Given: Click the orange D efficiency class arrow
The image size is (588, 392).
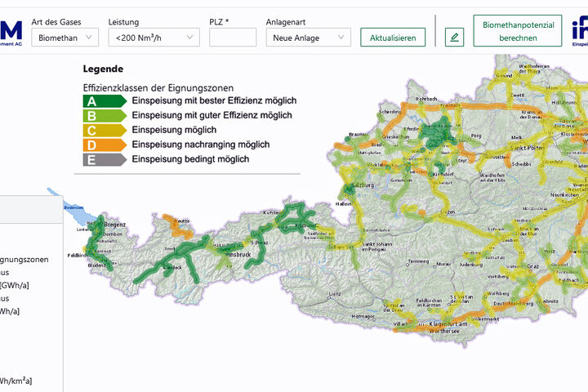Looking at the screenshot, I should click(105, 145).
